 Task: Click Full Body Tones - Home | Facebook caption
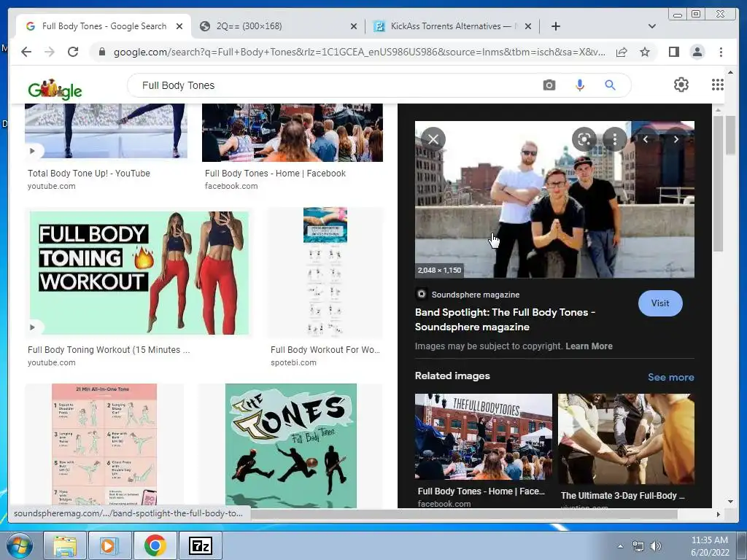[x=275, y=174]
